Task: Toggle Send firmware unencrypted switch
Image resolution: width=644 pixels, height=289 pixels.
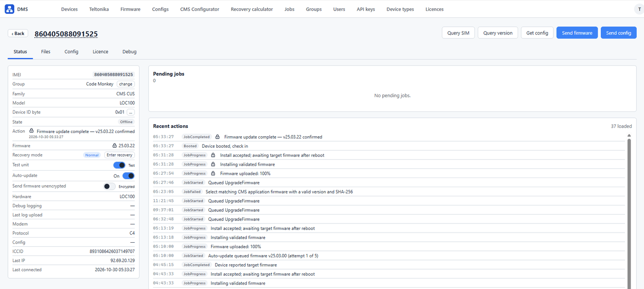Action: pos(110,186)
